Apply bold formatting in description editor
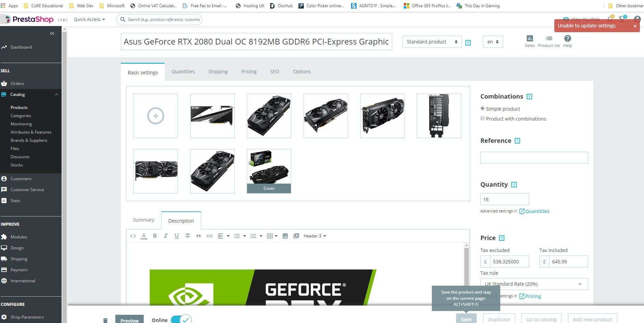Screen dimensions: 644x323 pyautogui.click(x=155, y=236)
